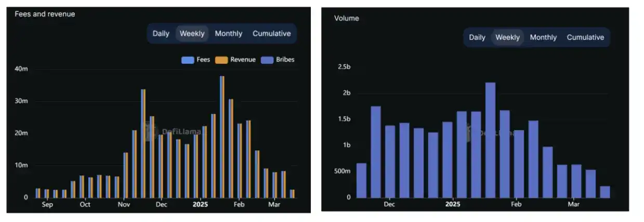Click the tallest bar in Volume chart
Viewport: 644px width, 222px height.
pyautogui.click(x=490, y=140)
